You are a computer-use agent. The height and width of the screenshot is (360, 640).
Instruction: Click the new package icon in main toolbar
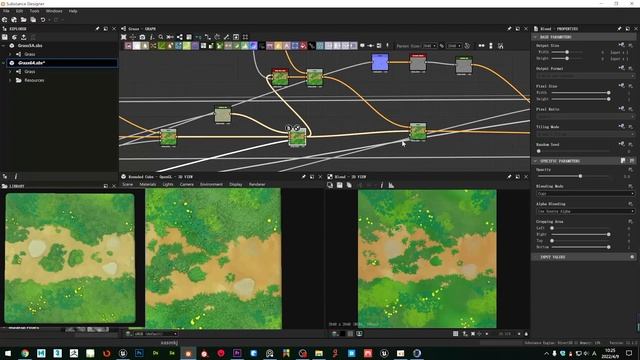pos(4,20)
